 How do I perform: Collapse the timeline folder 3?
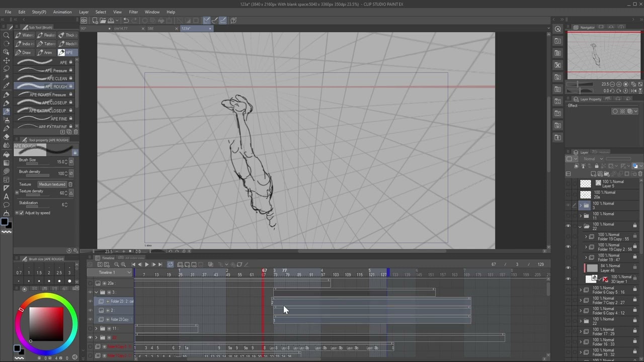click(x=96, y=292)
